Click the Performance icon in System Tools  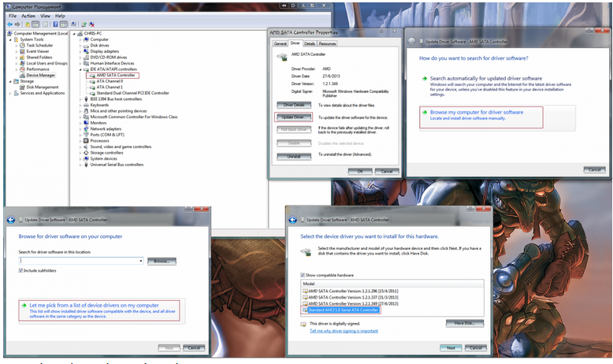pyautogui.click(x=22, y=69)
